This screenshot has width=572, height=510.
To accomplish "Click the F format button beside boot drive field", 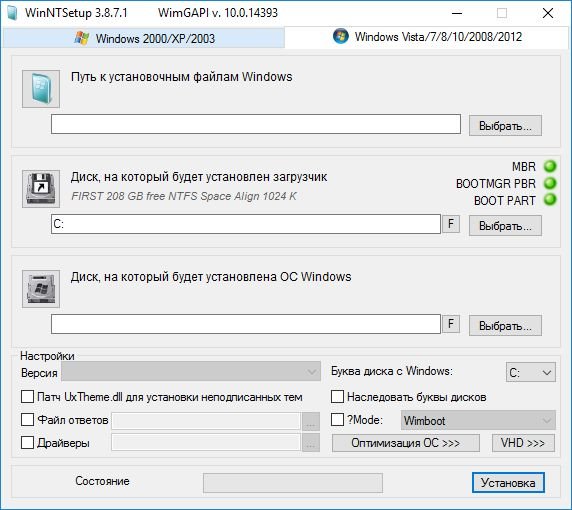I will [x=451, y=224].
